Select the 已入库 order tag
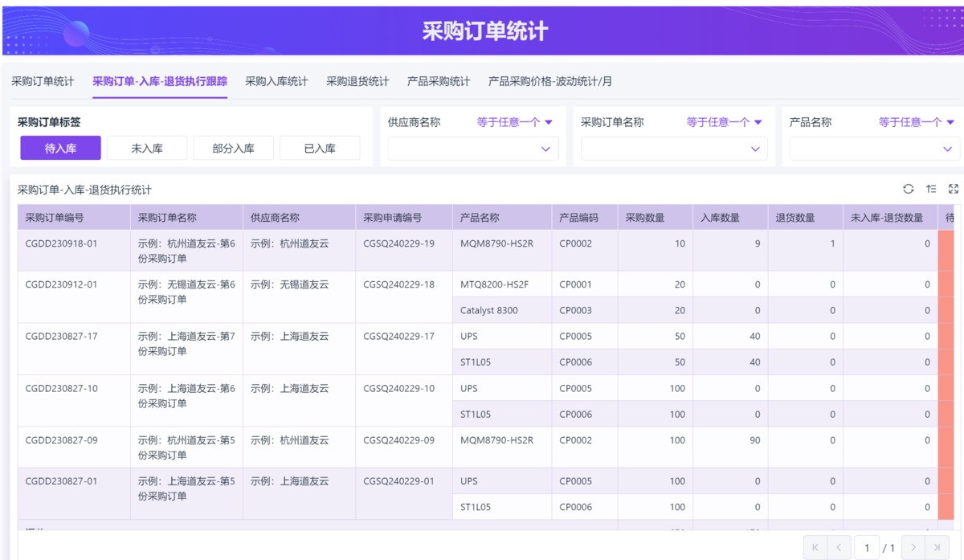This screenshot has height=560, width=964. (320, 148)
